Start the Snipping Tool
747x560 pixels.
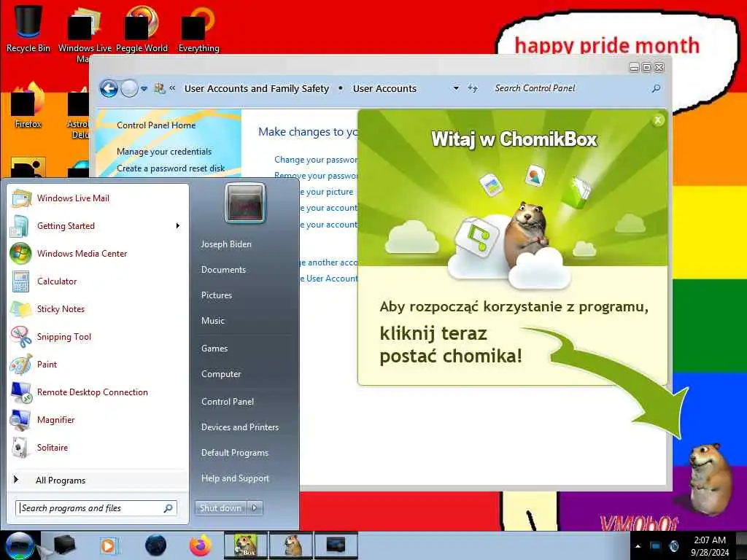(x=98, y=337)
